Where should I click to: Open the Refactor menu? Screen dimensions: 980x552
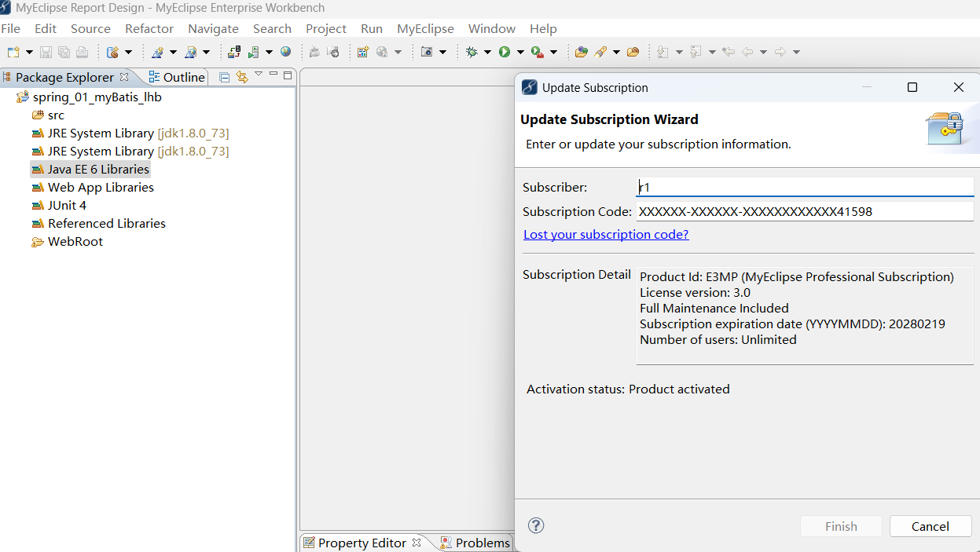(149, 28)
